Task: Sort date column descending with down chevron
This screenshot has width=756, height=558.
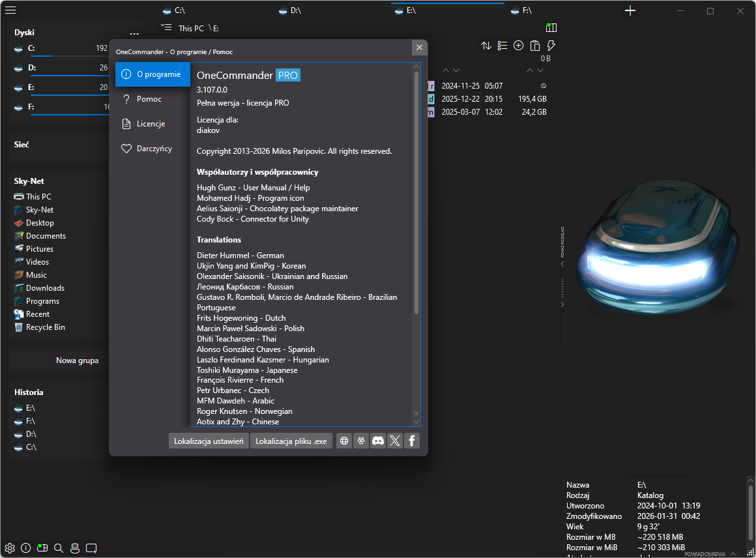Action: pyautogui.click(x=456, y=70)
